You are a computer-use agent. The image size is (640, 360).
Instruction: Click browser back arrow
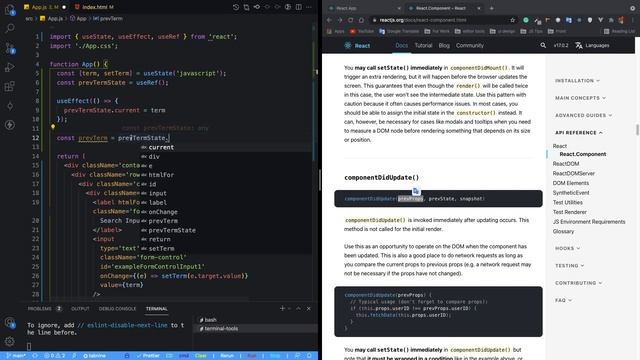coord(329,20)
